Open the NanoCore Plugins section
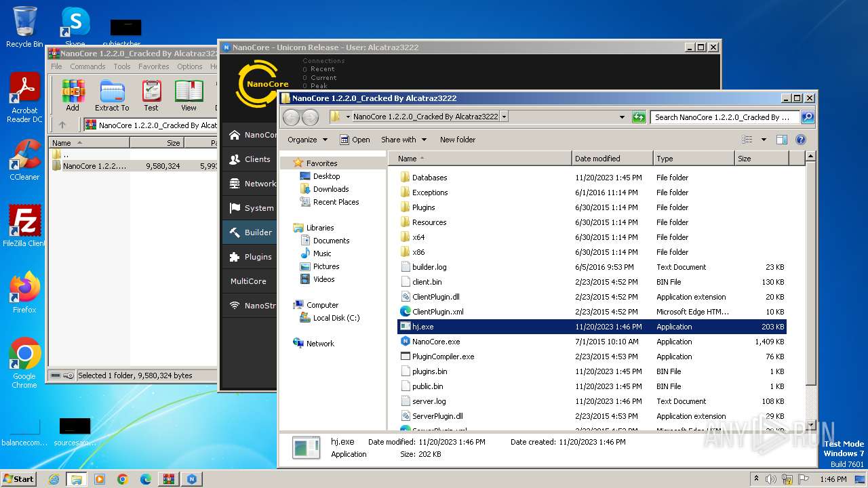 coord(250,257)
